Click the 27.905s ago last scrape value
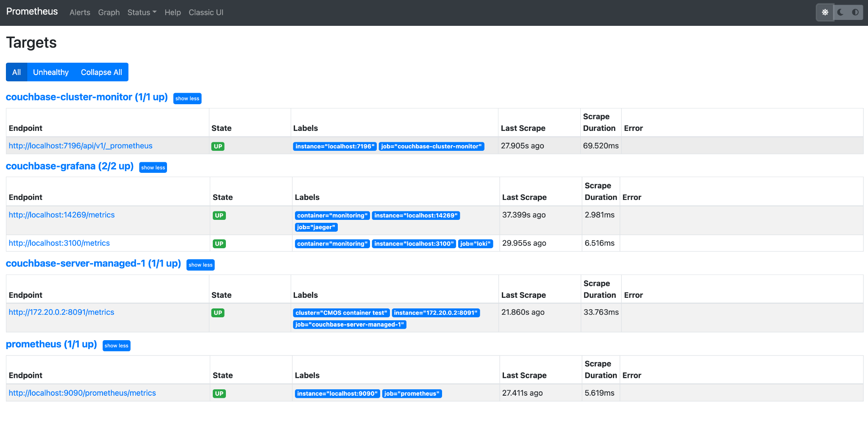This screenshot has height=441, width=868. tap(522, 146)
